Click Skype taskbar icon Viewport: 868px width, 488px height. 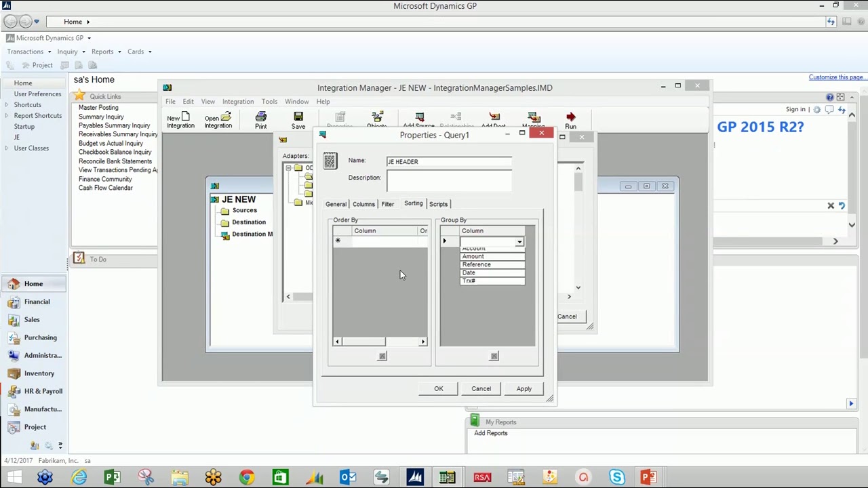pyautogui.click(x=616, y=478)
